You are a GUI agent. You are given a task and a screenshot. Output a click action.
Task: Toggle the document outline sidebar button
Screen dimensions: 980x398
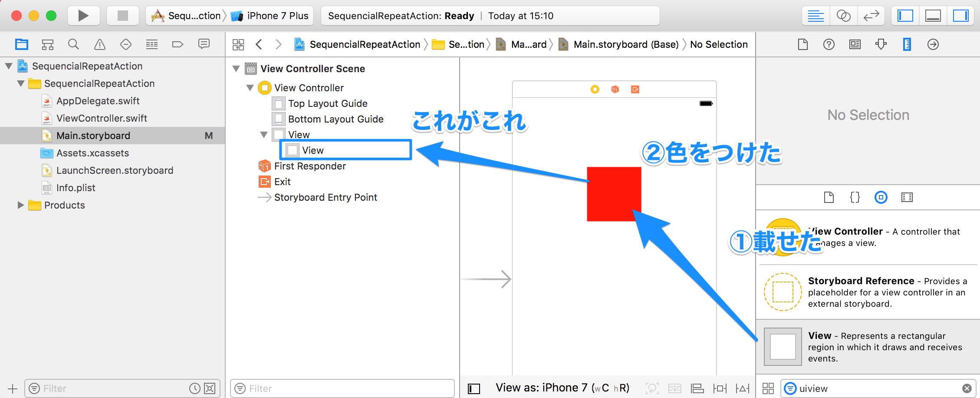coord(474,388)
